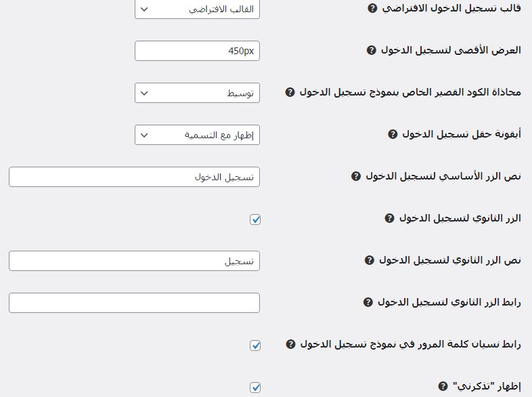Viewport: 532px width, 397px height.
Task: Click help icon beside الزر الثانوي لتسجيل الدخول
Action: coord(389,218)
